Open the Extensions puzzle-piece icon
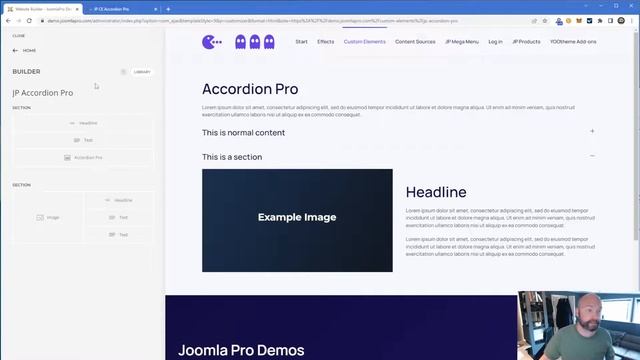The height and width of the screenshot is (360, 640). pos(600,21)
